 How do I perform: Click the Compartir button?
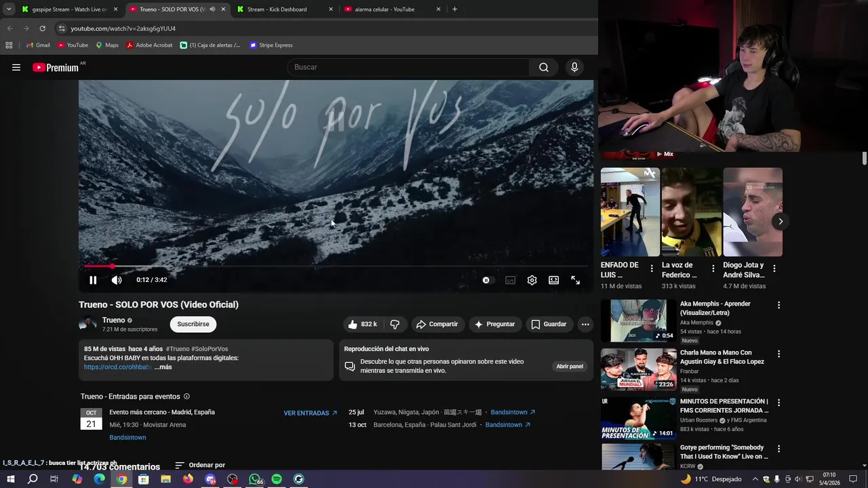tap(437, 324)
